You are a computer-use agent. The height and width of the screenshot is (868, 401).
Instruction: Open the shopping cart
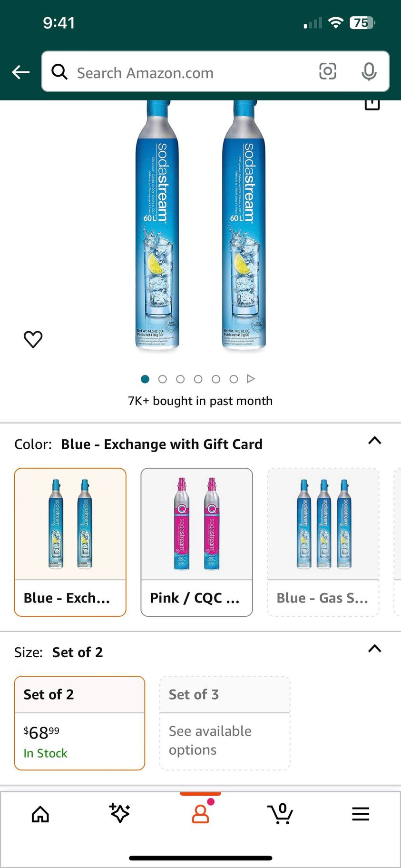[x=280, y=814]
